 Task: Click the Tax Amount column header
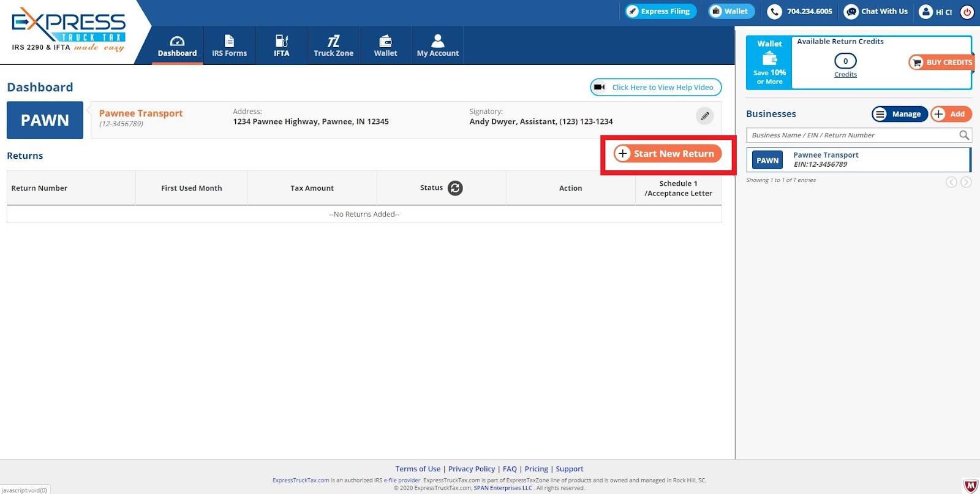(312, 188)
